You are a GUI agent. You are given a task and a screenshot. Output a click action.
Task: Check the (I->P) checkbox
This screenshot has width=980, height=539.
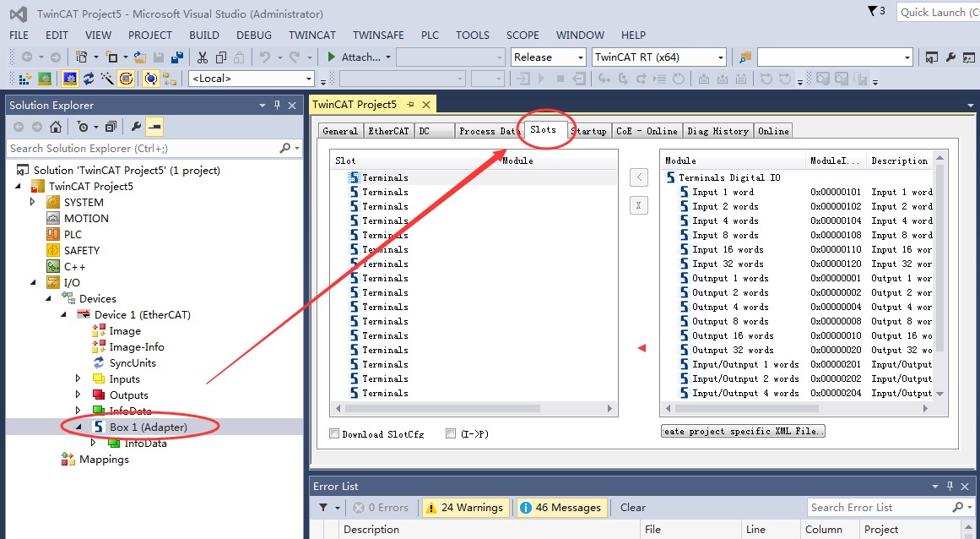coord(451,434)
